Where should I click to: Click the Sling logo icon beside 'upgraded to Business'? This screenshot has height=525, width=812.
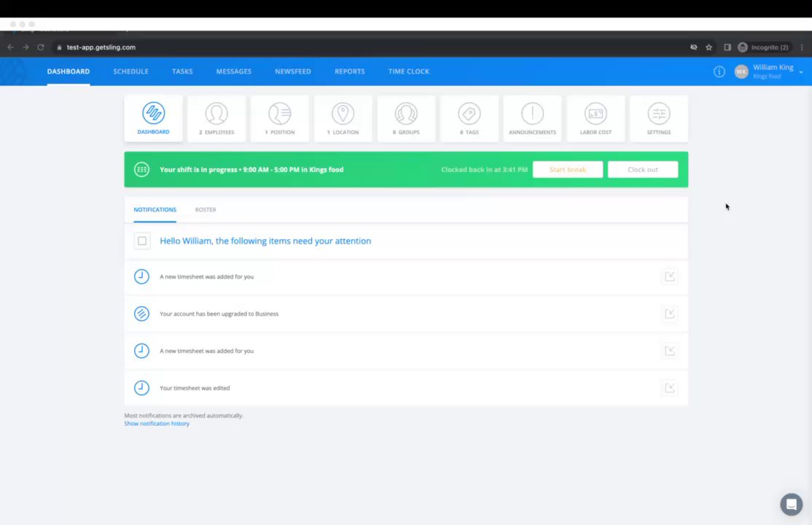coord(141,314)
